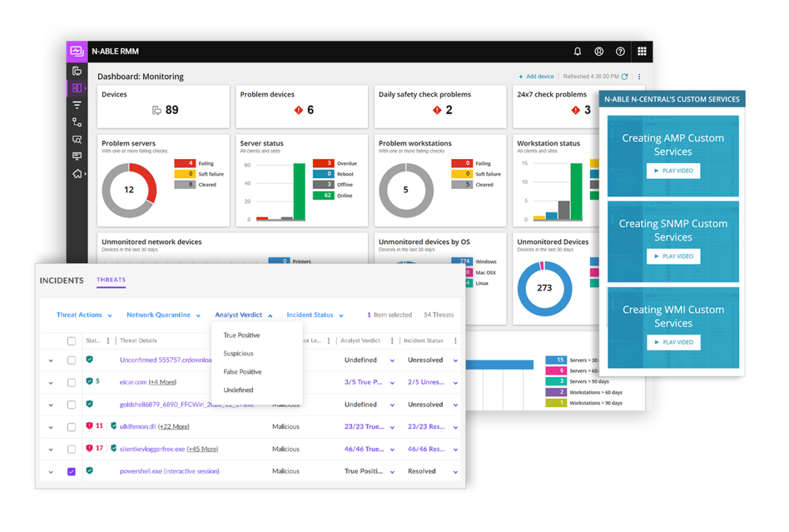
Task: Open the help question mark icon
Action: (x=620, y=51)
